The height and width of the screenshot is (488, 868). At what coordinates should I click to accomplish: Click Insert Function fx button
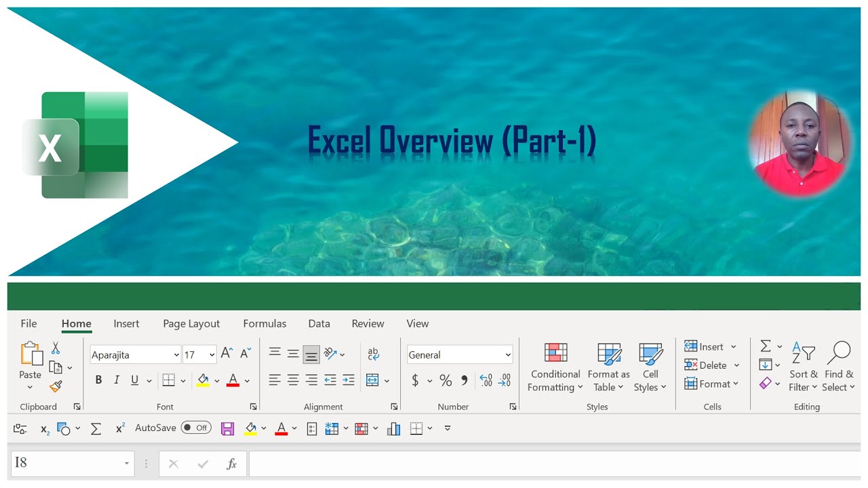pos(231,464)
